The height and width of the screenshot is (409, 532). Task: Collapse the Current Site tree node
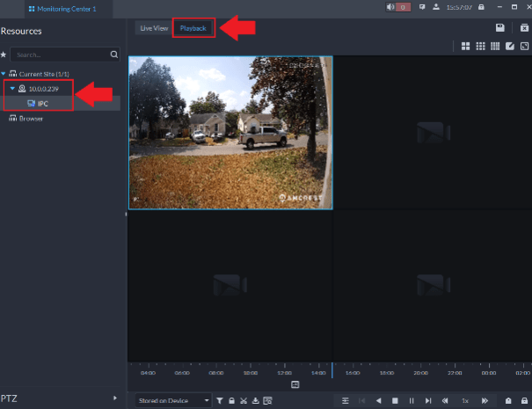point(4,74)
